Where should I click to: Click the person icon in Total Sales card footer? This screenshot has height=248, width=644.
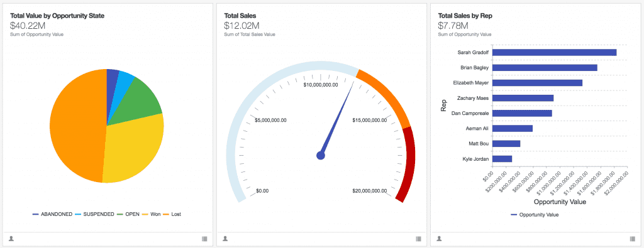coord(225,238)
